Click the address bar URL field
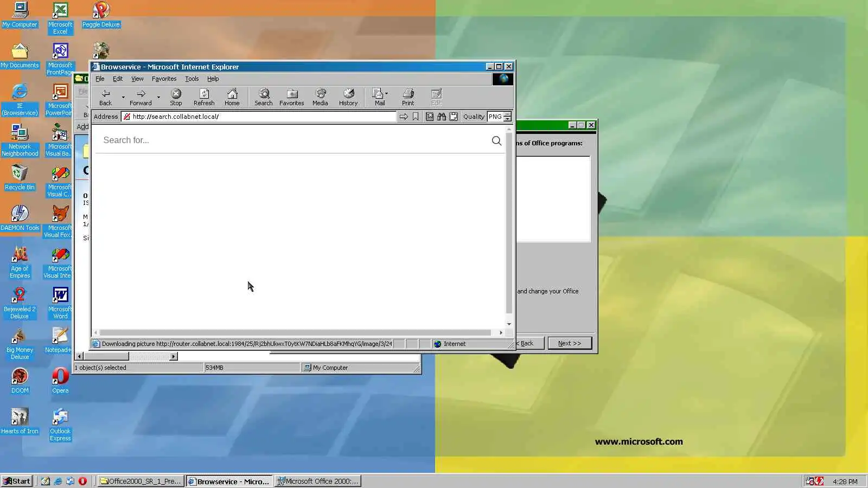868x488 pixels. (259, 117)
